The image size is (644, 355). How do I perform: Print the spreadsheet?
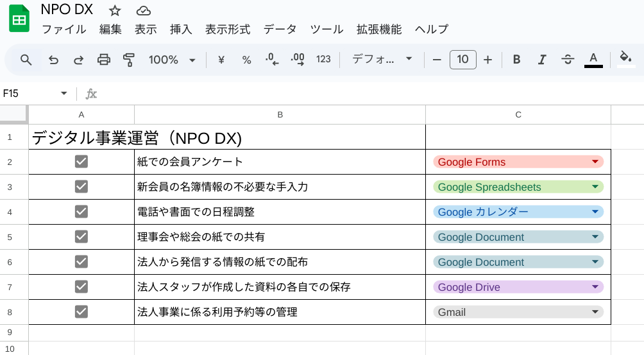click(x=103, y=60)
